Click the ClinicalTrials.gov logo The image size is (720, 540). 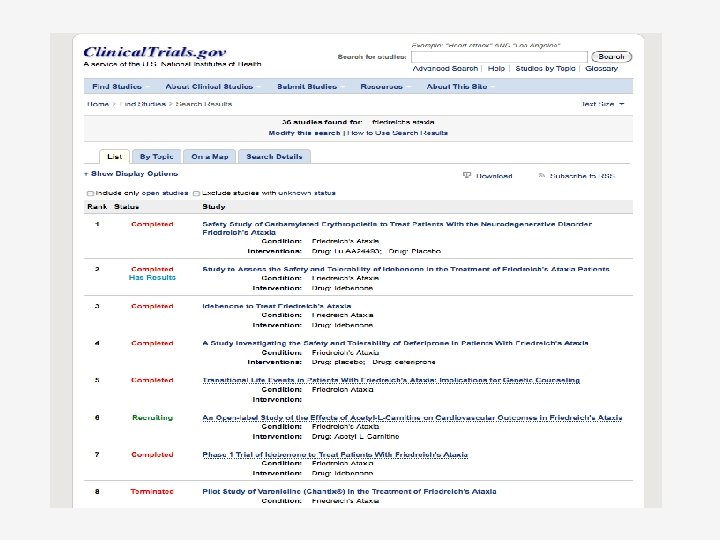(154, 52)
